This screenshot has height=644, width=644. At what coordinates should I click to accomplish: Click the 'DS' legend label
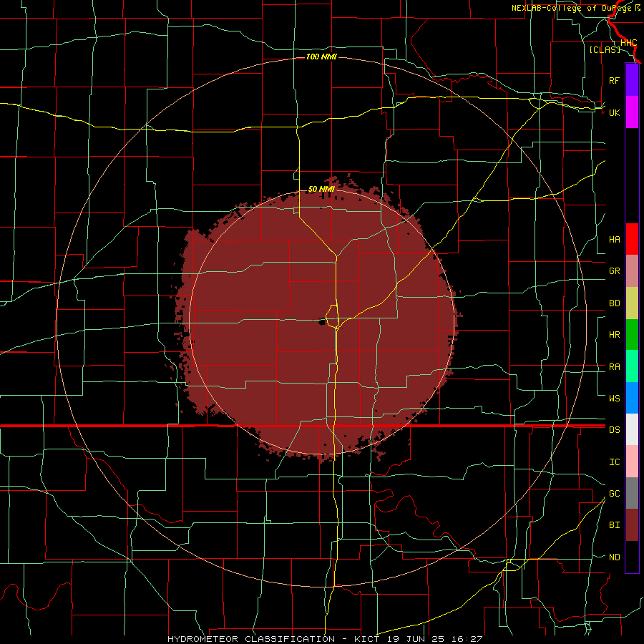(614, 430)
